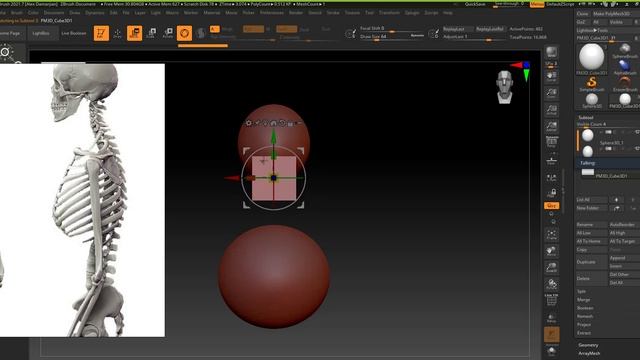Image resolution: width=640 pixels, height=360 pixels.
Task: Toggle Live Boolean mode
Action: click(x=73, y=33)
